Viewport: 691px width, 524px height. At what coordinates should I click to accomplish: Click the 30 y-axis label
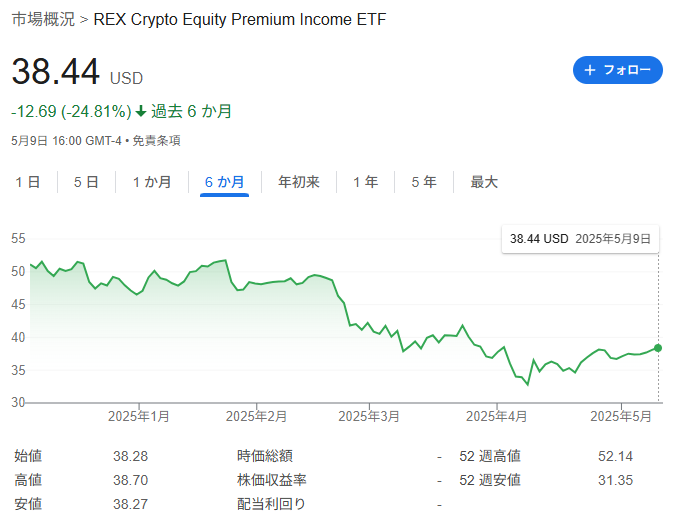(x=19, y=402)
